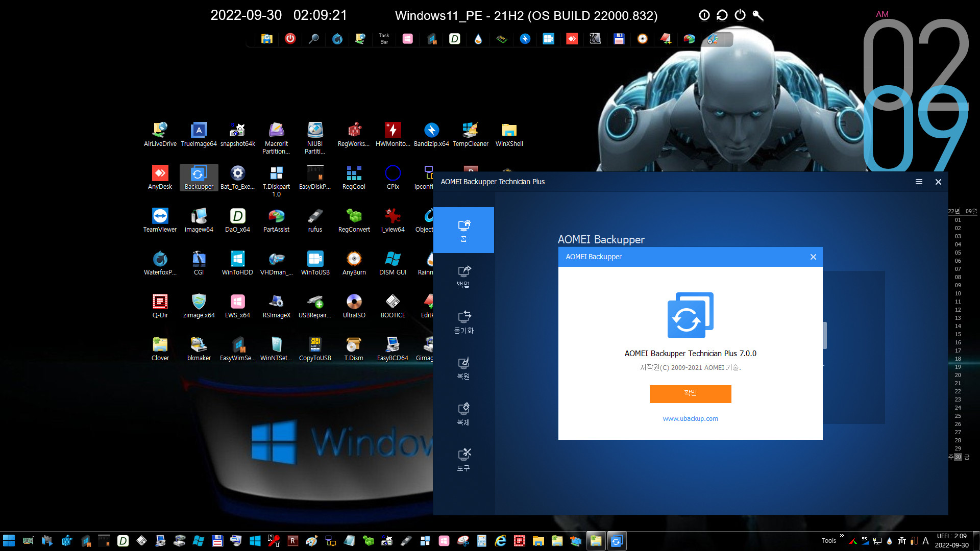This screenshot has height=551, width=980.
Task: Launch WinToUSB desktop icon
Action: (x=315, y=263)
